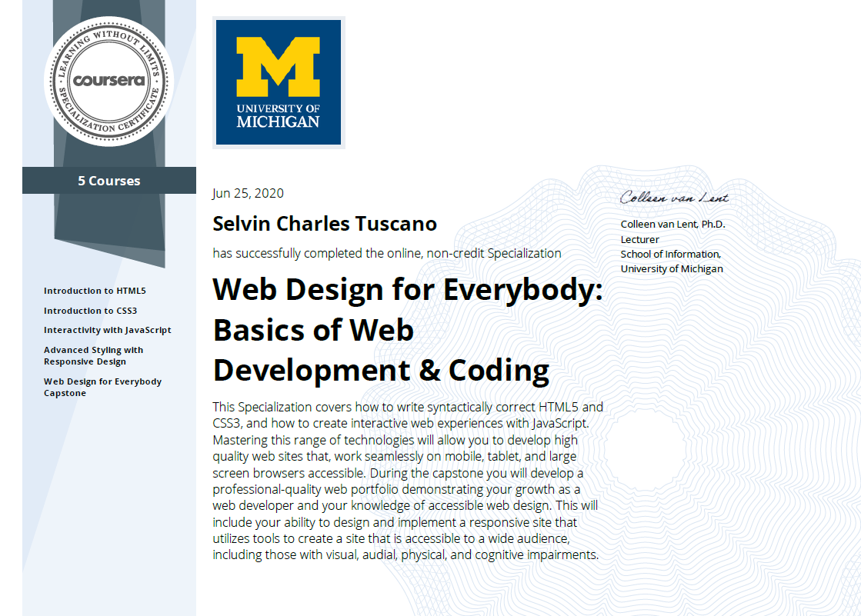Image resolution: width=861 pixels, height=616 pixels.
Task: Click the word 'Lecturer' under the signature
Action: (x=639, y=239)
